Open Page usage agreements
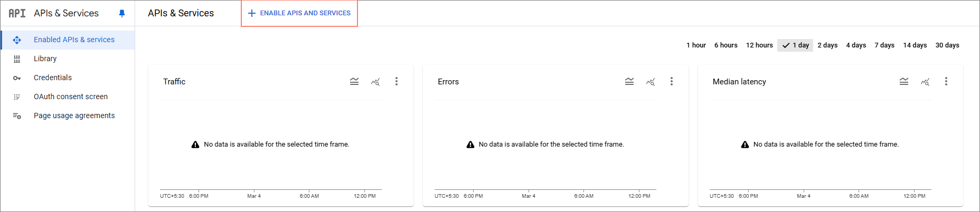This screenshot has width=980, height=212. click(x=74, y=115)
